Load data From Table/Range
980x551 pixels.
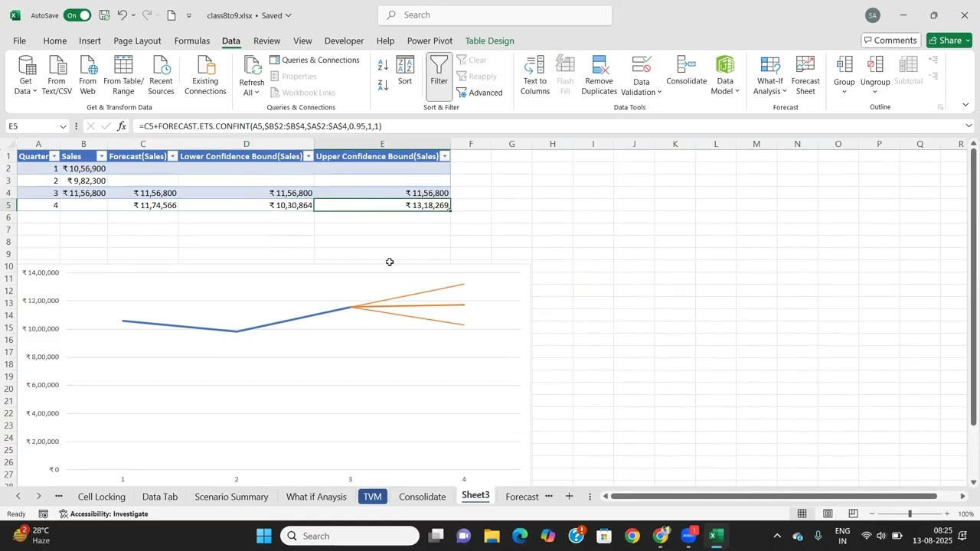[x=123, y=75]
